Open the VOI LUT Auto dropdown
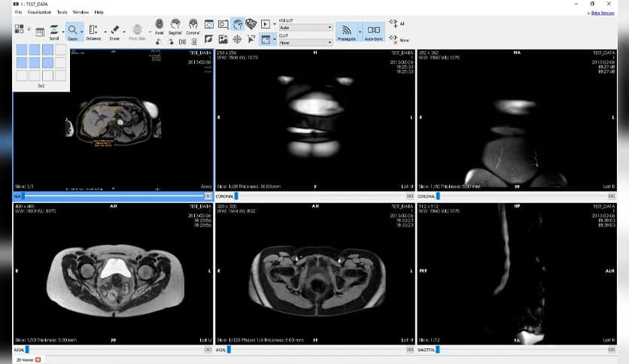The height and width of the screenshot is (364, 629). click(x=305, y=28)
